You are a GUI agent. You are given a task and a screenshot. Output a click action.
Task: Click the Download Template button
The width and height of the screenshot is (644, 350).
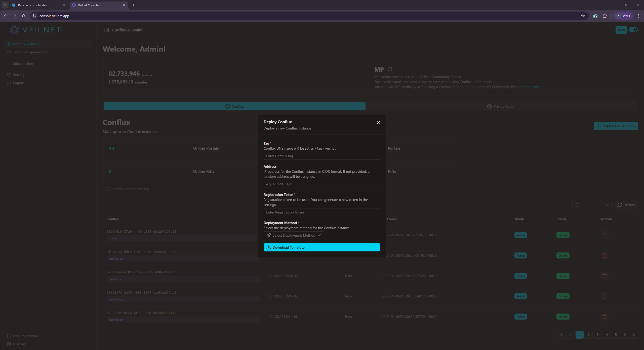[322, 247]
